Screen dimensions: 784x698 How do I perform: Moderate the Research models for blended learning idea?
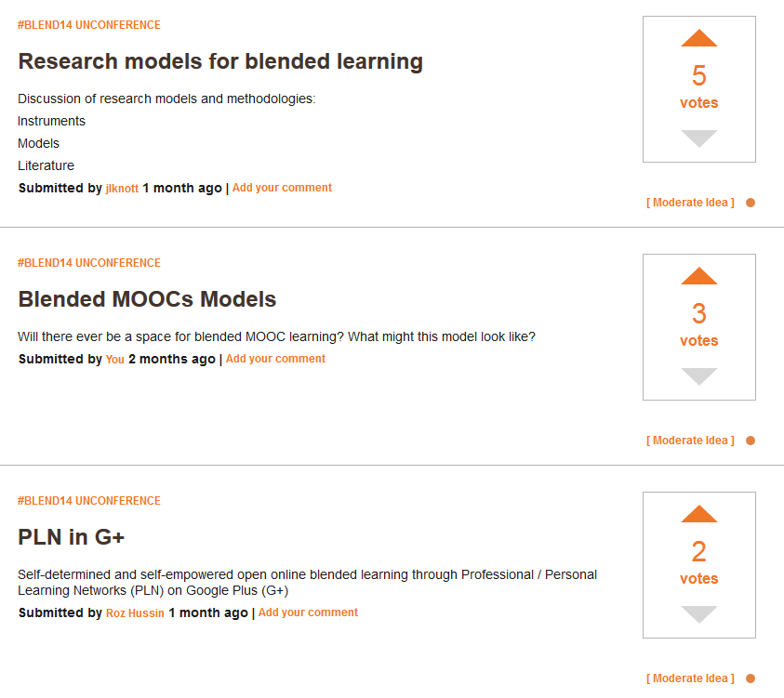pos(690,203)
